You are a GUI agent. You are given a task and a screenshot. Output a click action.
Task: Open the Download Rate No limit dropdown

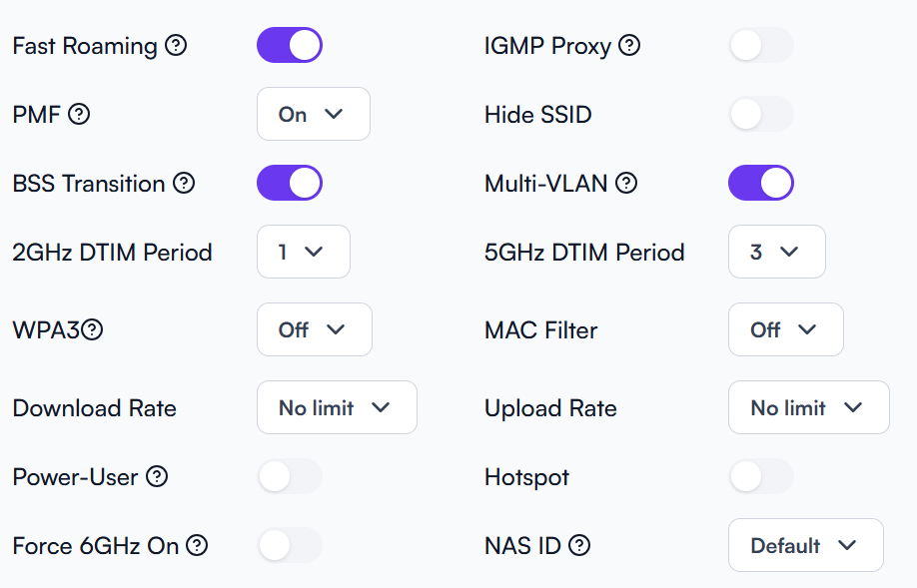click(337, 407)
